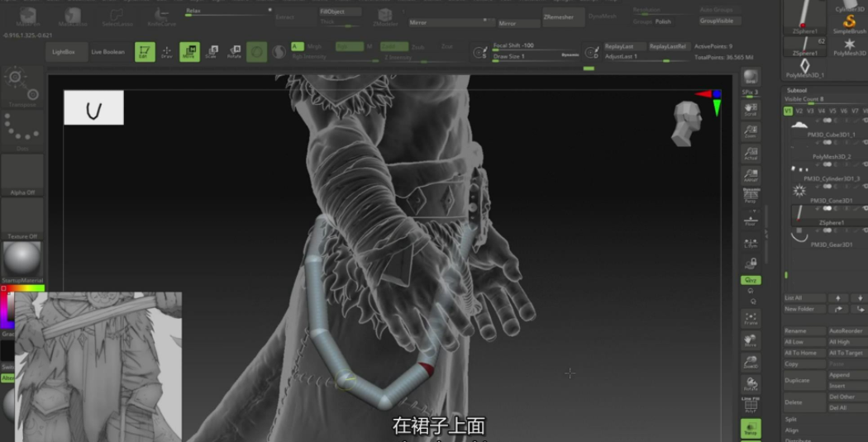
Task: Select the V3 visibility set tab
Action: (810, 112)
